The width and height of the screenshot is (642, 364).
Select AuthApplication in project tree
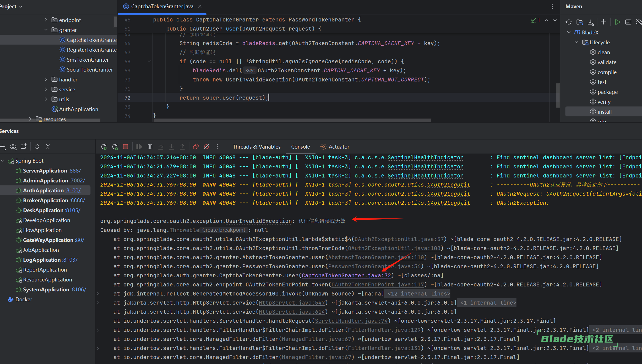pyautogui.click(x=78, y=109)
